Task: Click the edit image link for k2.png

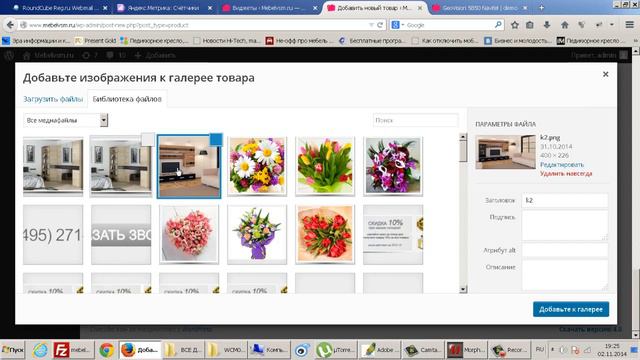Action: click(562, 164)
